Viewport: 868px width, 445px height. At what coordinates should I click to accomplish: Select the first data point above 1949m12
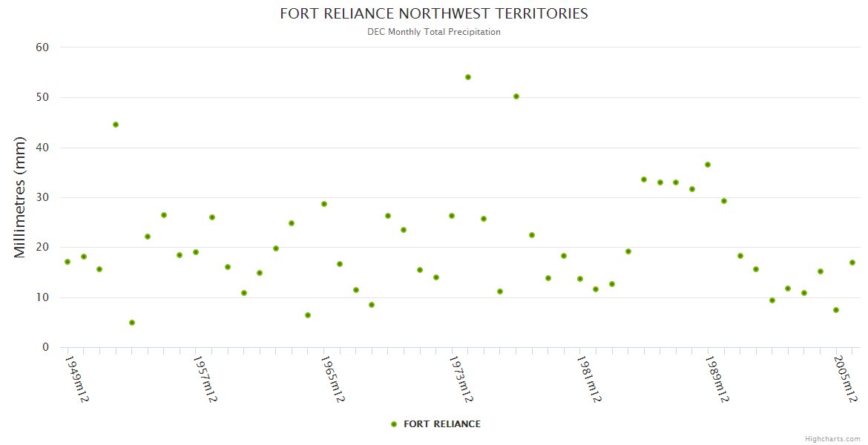coord(68,262)
